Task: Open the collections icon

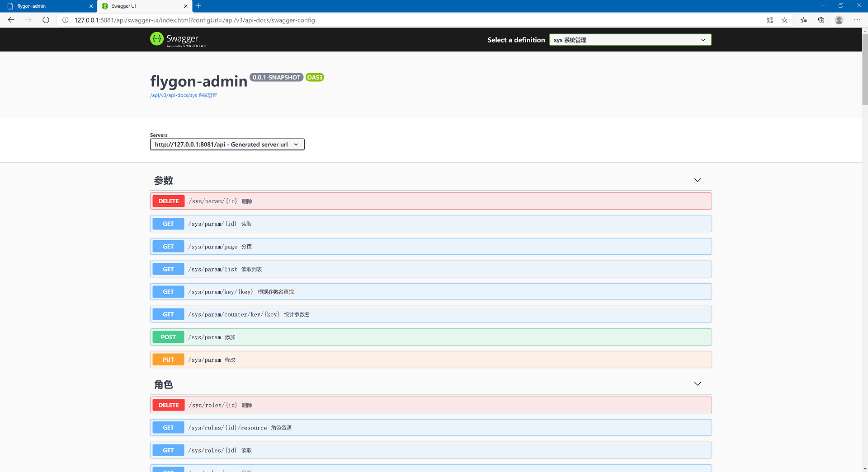Action: click(x=821, y=20)
